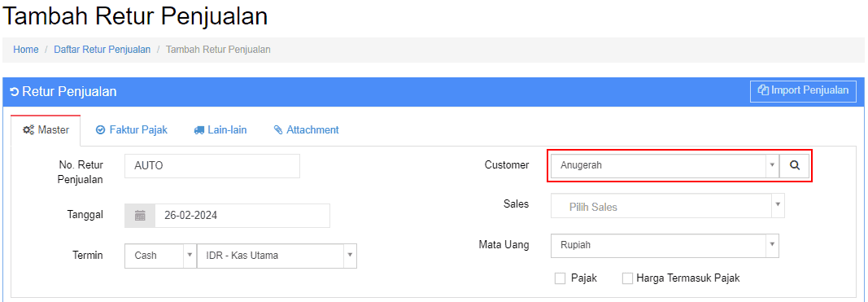868x302 pixels.
Task: Expand the IDR - Kas Utama dropdown
Action: click(277, 256)
